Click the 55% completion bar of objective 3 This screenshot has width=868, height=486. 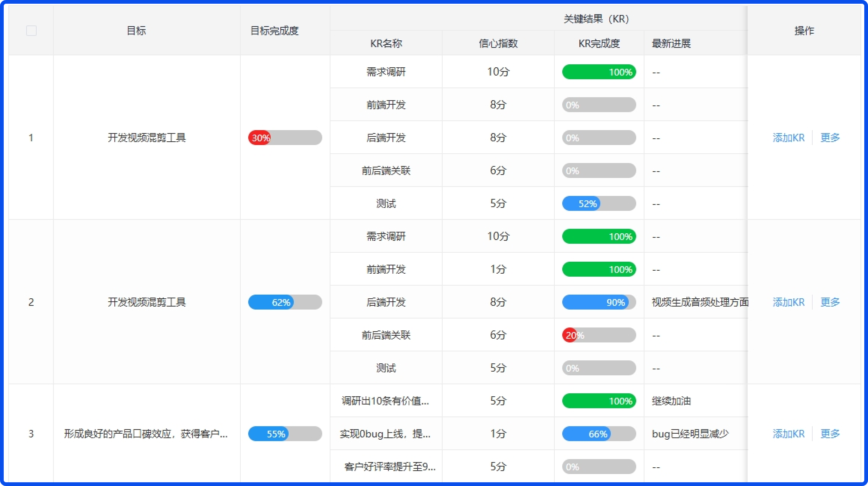(x=285, y=434)
